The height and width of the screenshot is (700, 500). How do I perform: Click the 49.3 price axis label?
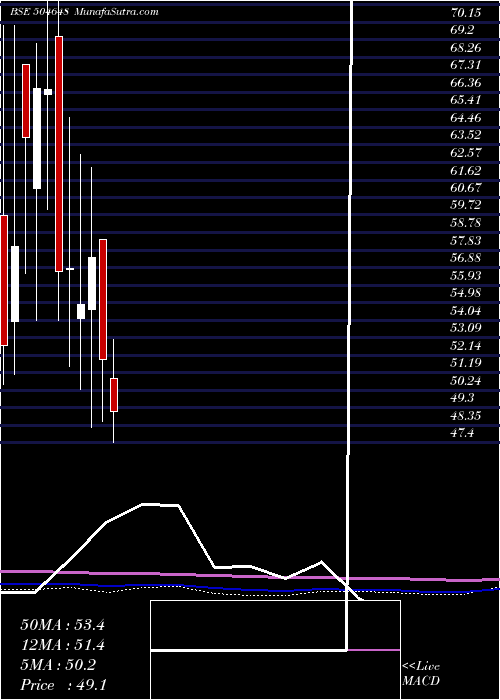pos(462,398)
